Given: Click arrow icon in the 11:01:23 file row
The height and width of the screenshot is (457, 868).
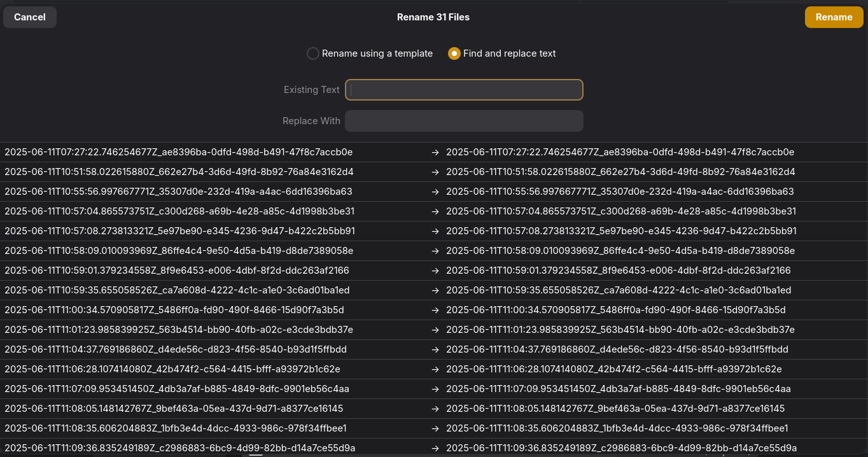Looking at the screenshot, I should (x=435, y=330).
